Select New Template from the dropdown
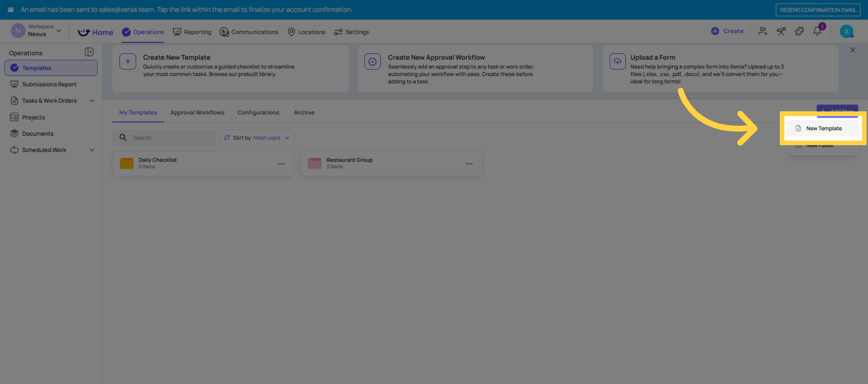Viewport: 868px width, 384px height. point(823,128)
